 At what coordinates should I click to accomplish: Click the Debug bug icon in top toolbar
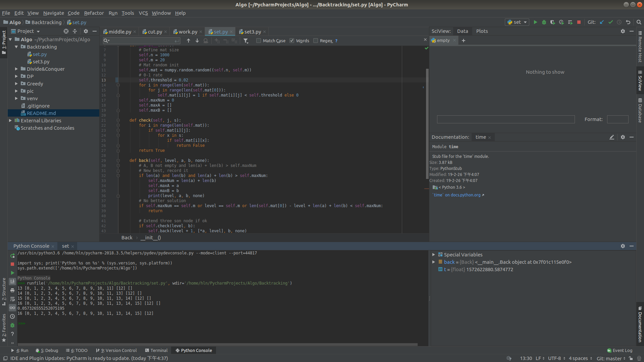[544, 22]
